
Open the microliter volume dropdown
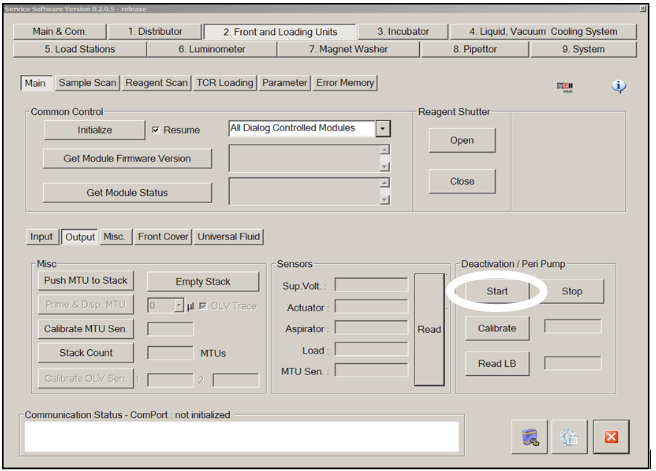[179, 305]
